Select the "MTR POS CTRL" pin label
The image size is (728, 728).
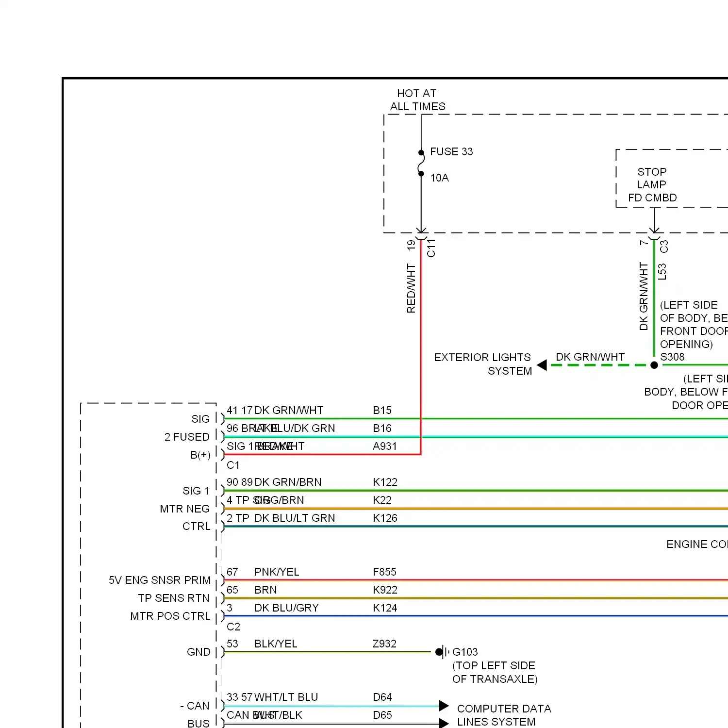point(170,616)
